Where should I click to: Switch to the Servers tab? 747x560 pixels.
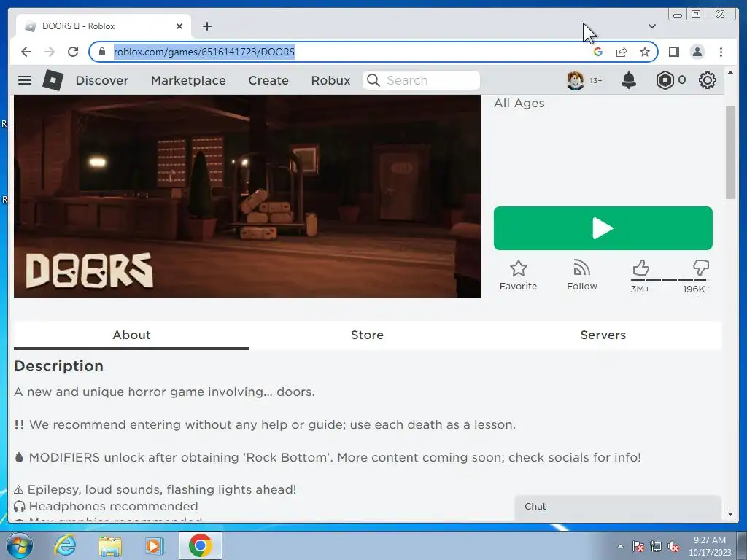point(603,335)
